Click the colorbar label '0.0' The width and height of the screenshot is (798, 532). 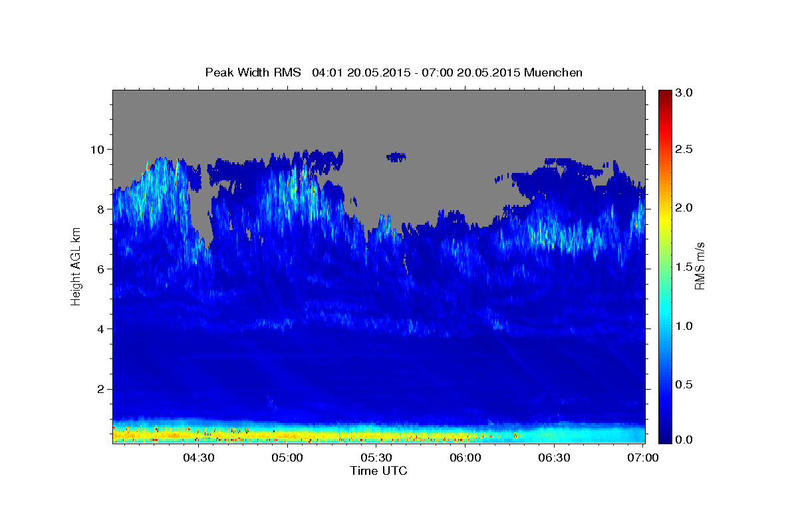coord(685,440)
